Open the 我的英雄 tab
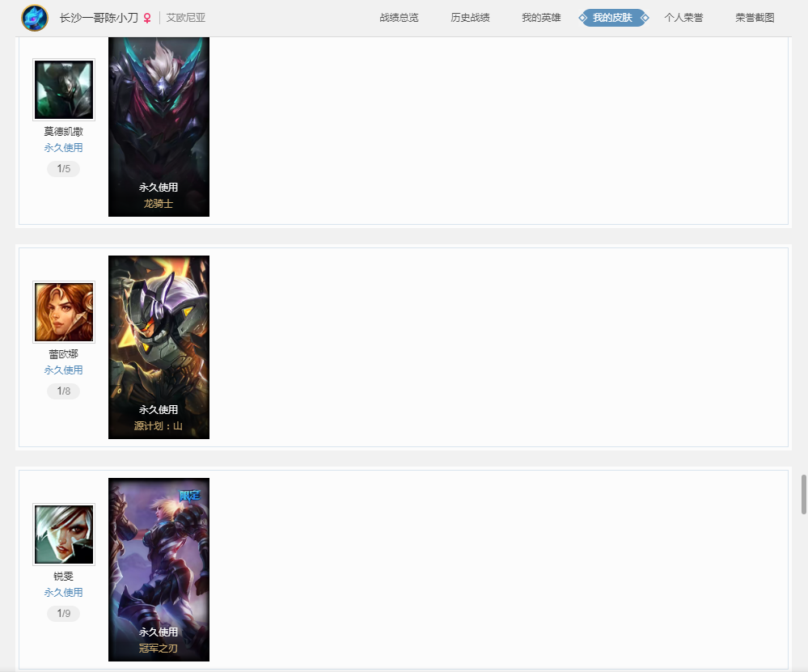808x672 pixels. tap(541, 18)
